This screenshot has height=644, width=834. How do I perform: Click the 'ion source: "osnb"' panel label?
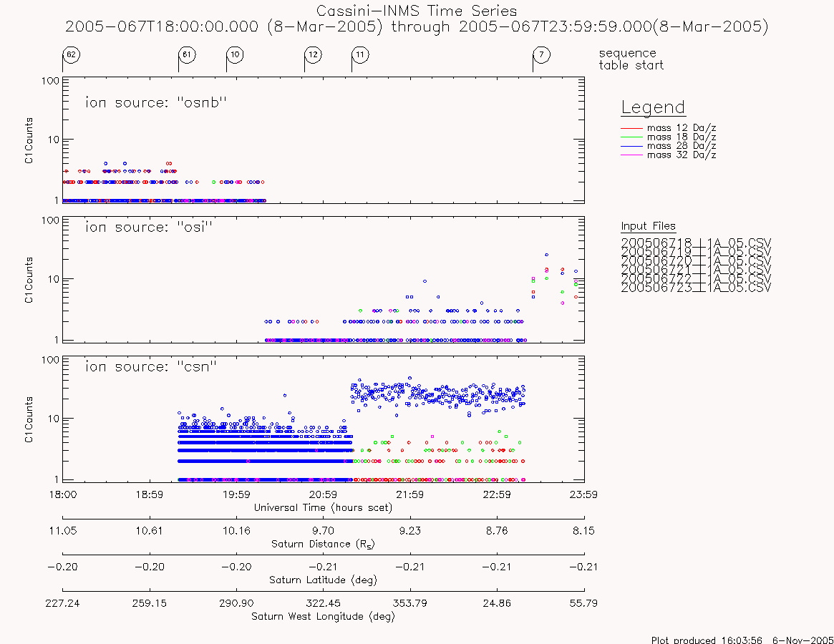coord(156,102)
